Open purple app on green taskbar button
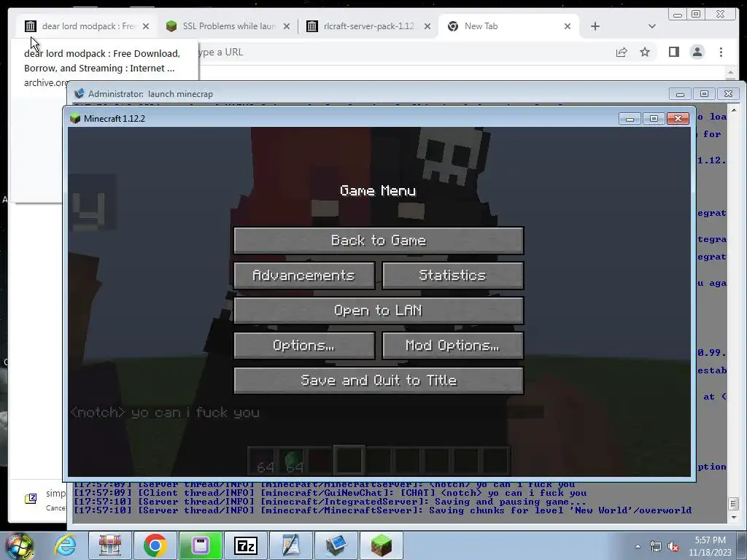Image resolution: width=747 pixels, height=560 pixels. [200, 545]
